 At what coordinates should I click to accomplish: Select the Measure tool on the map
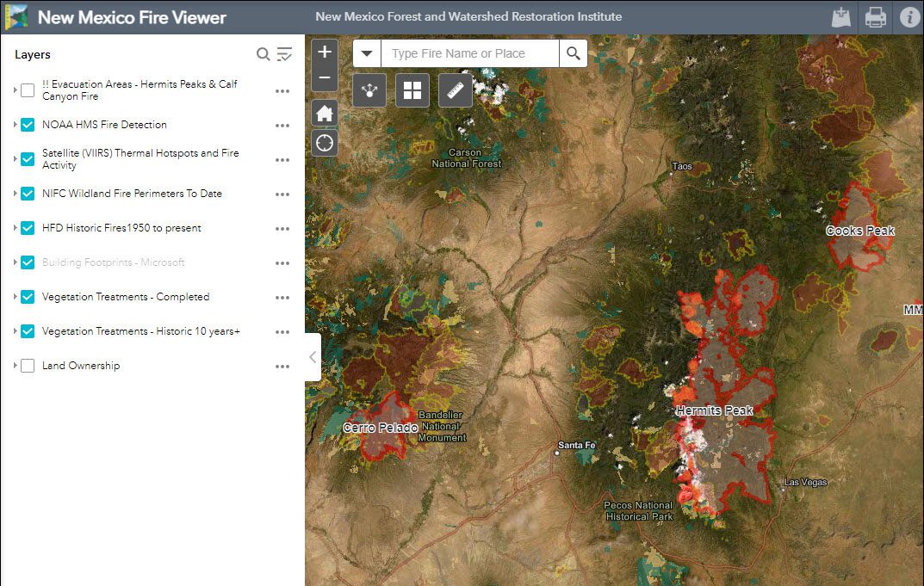tap(455, 89)
